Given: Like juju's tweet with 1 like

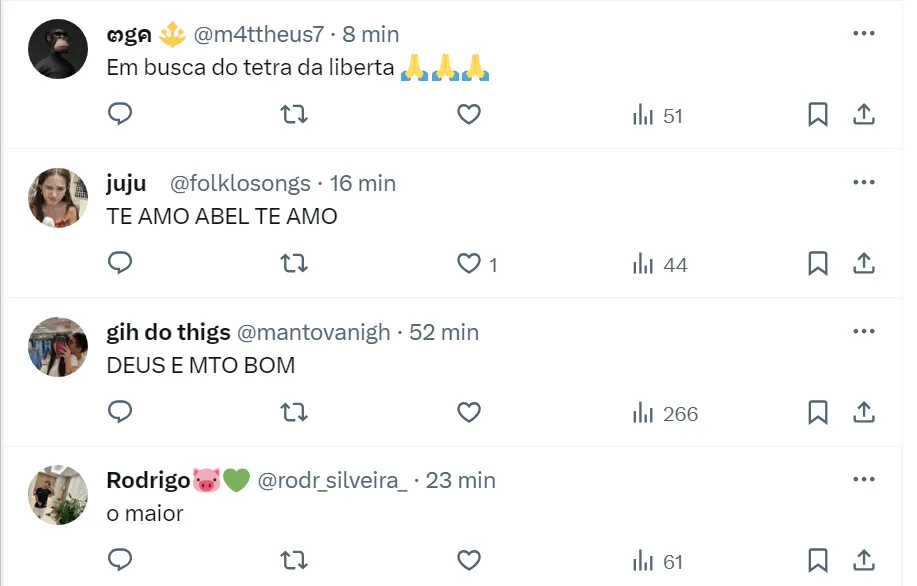Looking at the screenshot, I should point(469,264).
